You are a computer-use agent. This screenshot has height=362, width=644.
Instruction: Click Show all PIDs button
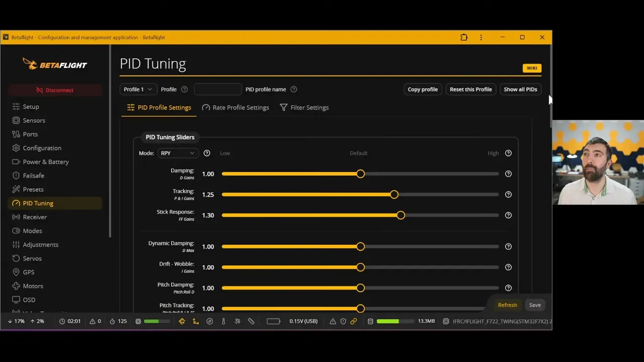click(520, 89)
